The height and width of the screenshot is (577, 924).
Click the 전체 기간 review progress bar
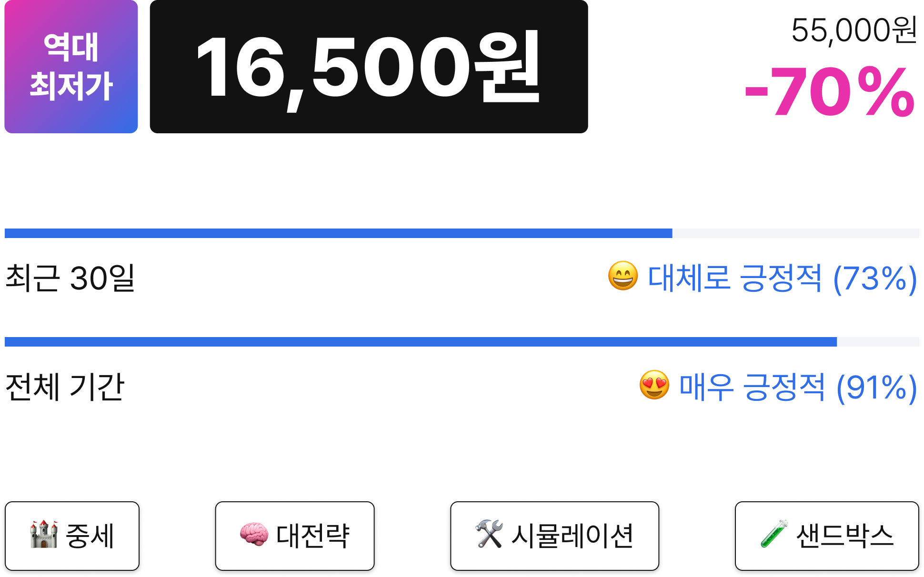tap(462, 342)
